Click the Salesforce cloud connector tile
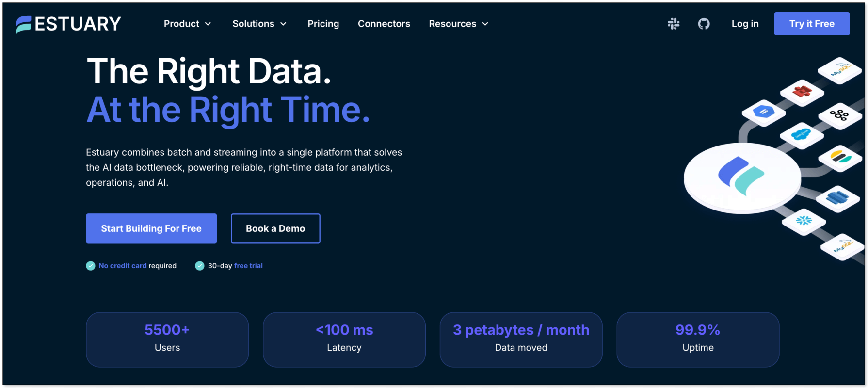Image resolution: width=868 pixels, height=388 pixels. (801, 134)
